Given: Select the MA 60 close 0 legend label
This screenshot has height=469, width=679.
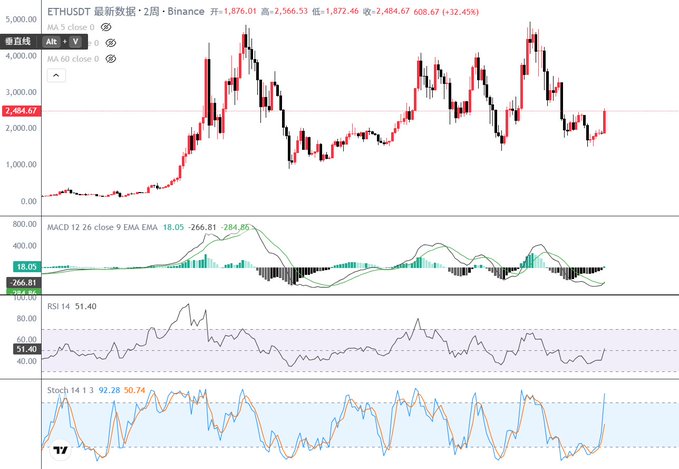Looking at the screenshot, I should click(73, 58).
